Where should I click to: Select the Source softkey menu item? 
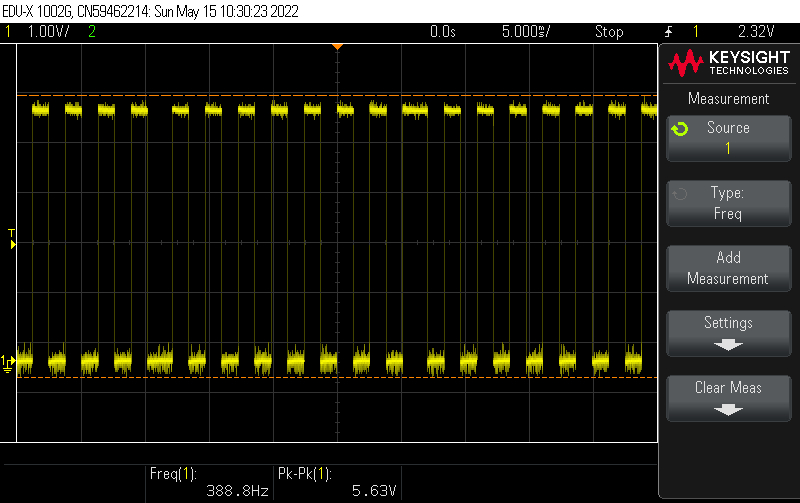coord(728,137)
